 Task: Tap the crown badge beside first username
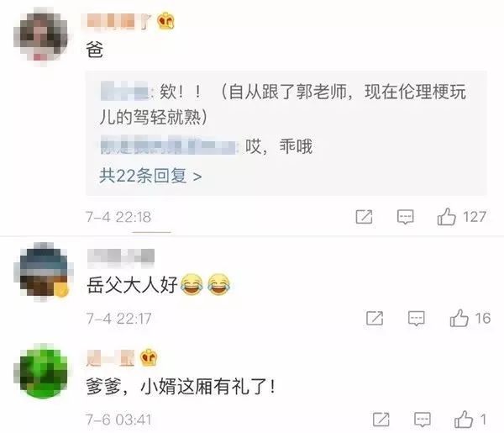165,20
